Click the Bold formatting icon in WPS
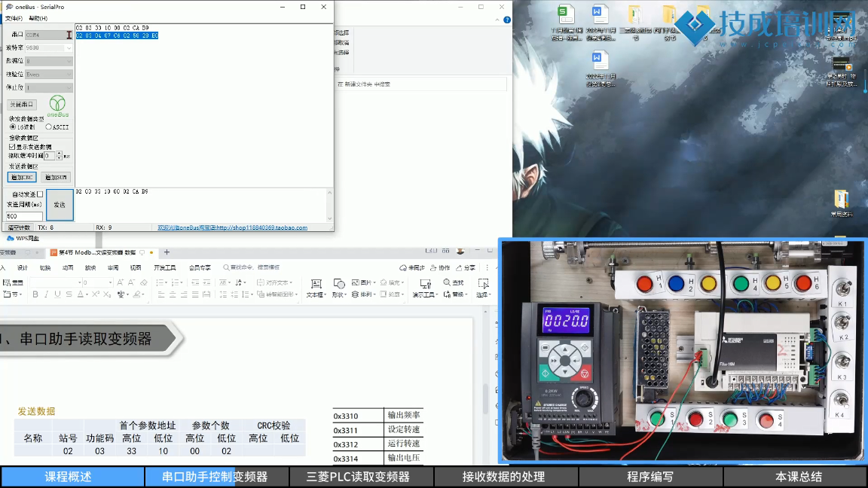The width and height of the screenshot is (868, 488). point(35,294)
